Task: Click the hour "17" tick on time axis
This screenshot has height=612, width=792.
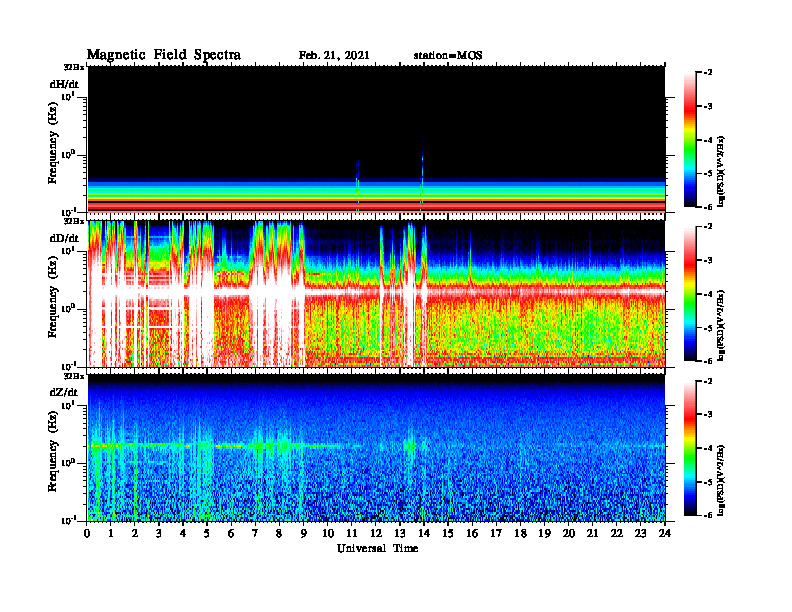Action: click(496, 534)
